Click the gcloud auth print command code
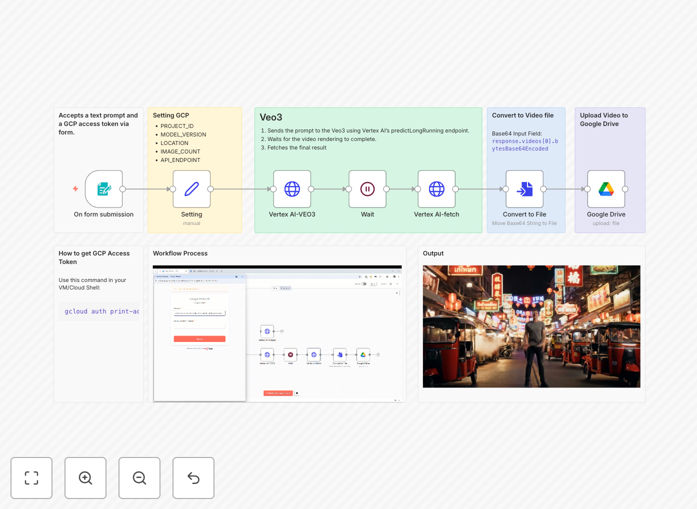This screenshot has width=697, height=509. click(x=101, y=311)
